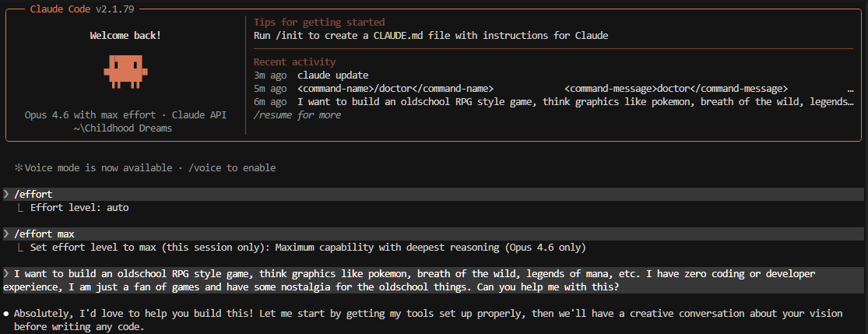Click the 3m ago timestamp
The width and height of the screenshot is (868, 334).
coord(270,76)
